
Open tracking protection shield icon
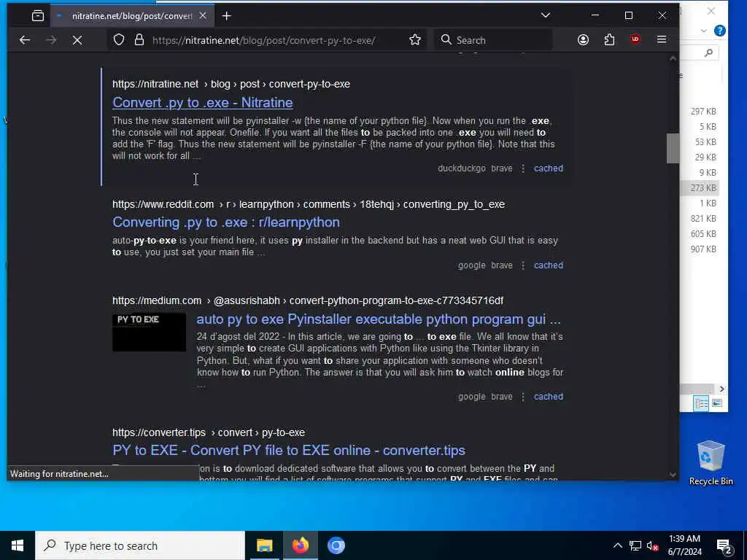pyautogui.click(x=119, y=40)
